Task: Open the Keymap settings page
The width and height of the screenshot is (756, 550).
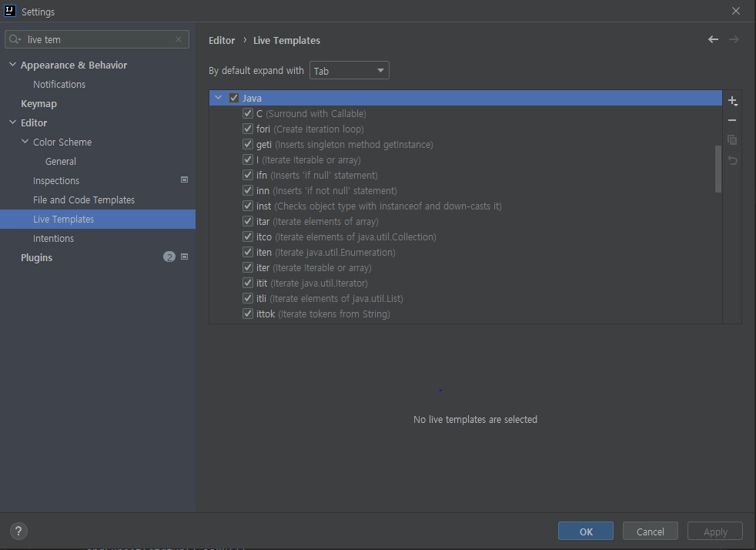Action: pyautogui.click(x=38, y=103)
